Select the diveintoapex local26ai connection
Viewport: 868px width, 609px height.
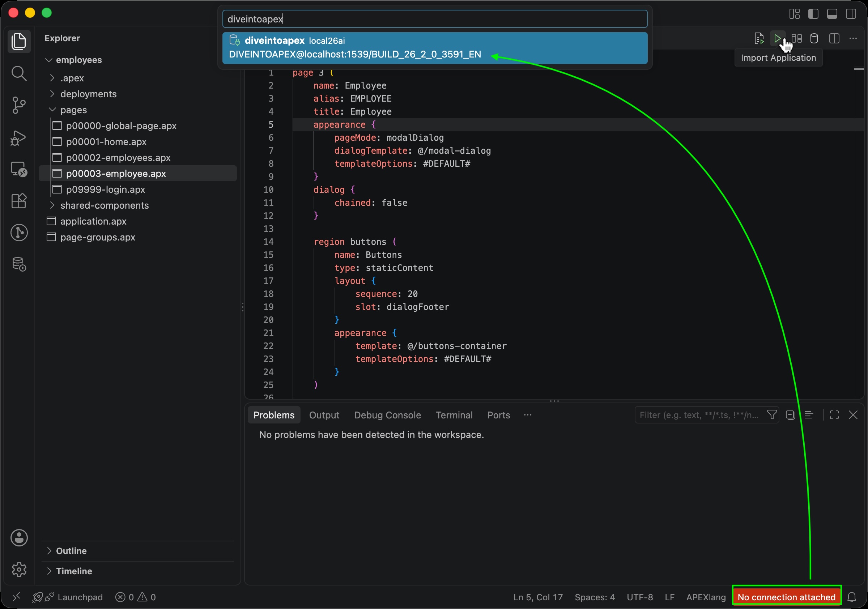click(x=435, y=48)
